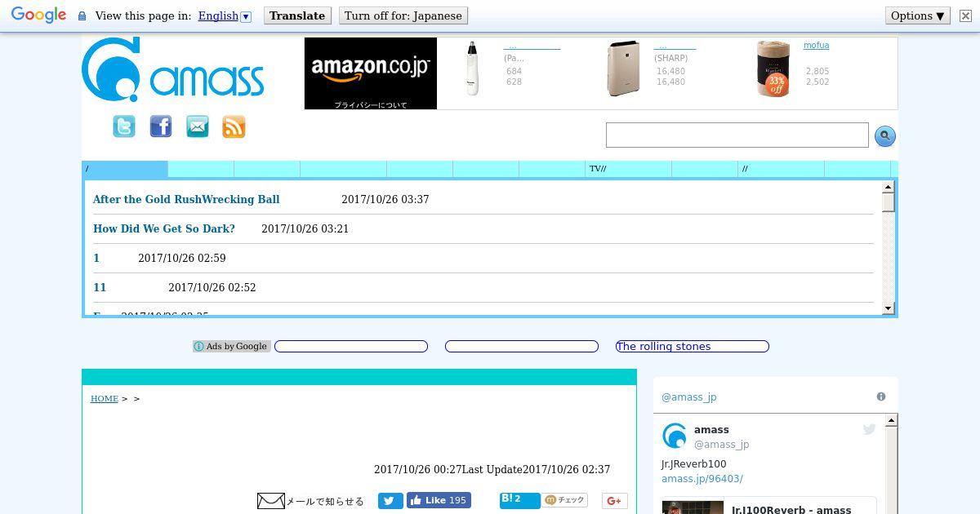
Task: Click Turn off for: Japanese button
Action: click(x=403, y=16)
